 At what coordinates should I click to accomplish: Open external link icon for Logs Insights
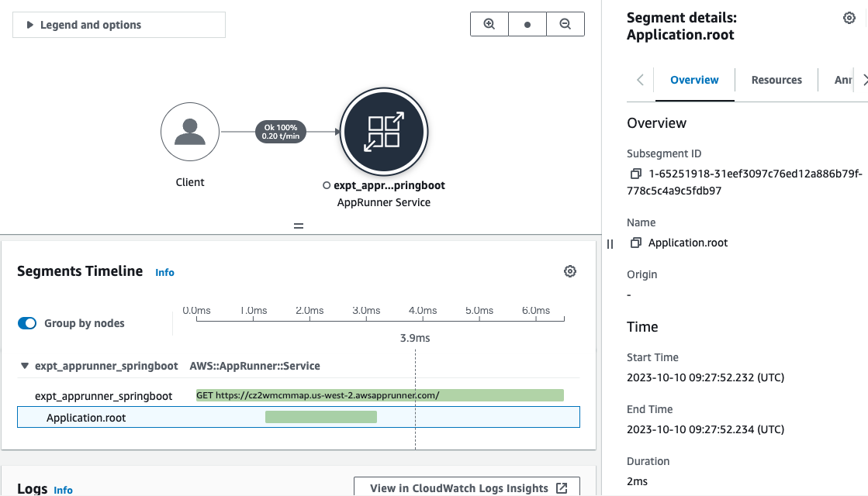coord(562,487)
